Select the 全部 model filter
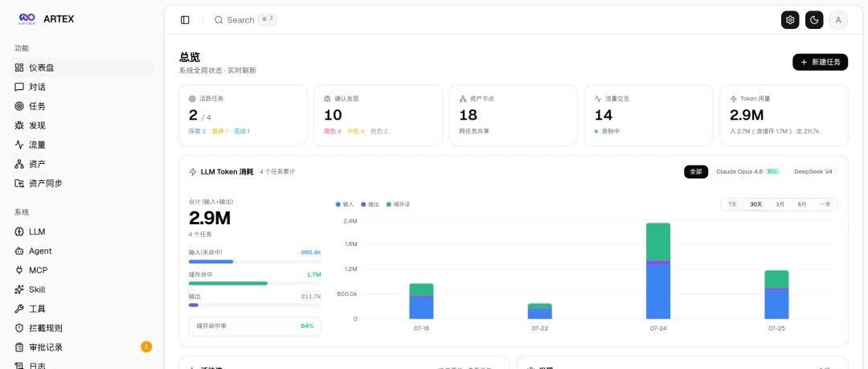868x369 pixels. (x=696, y=172)
